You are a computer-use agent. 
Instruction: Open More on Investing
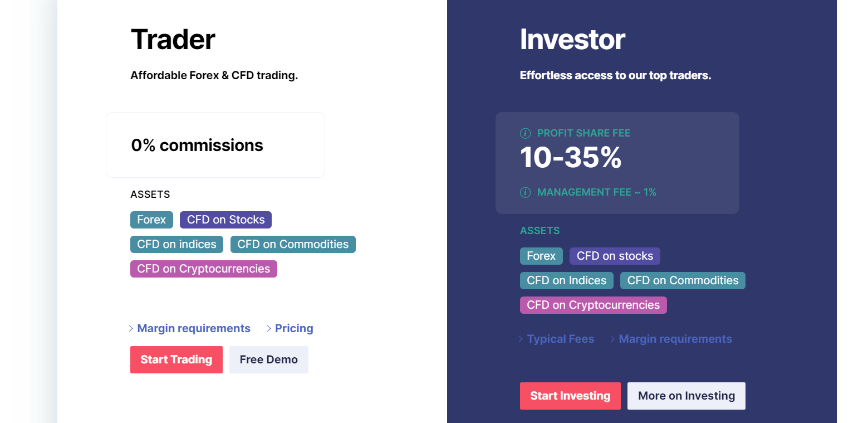(686, 396)
